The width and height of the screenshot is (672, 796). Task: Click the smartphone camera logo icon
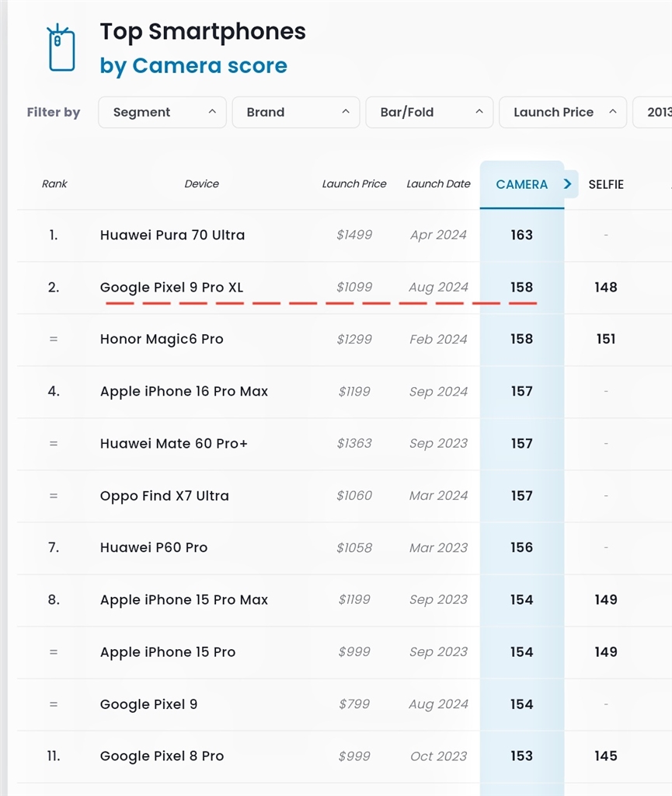[61, 48]
